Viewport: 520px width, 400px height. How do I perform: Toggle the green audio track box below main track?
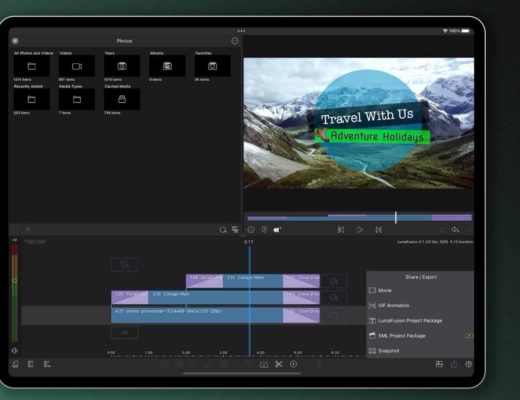(x=124, y=333)
